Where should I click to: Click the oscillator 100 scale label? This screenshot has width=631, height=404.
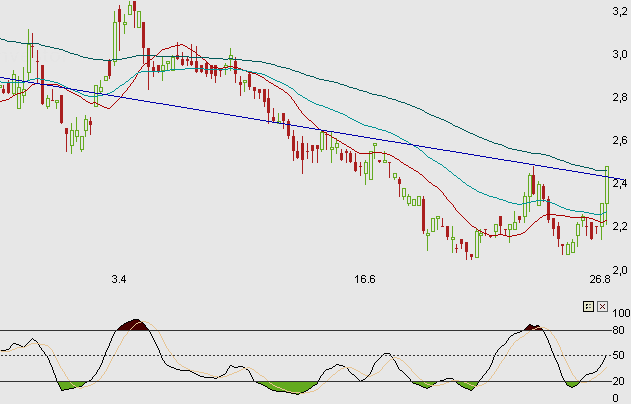[620, 313]
